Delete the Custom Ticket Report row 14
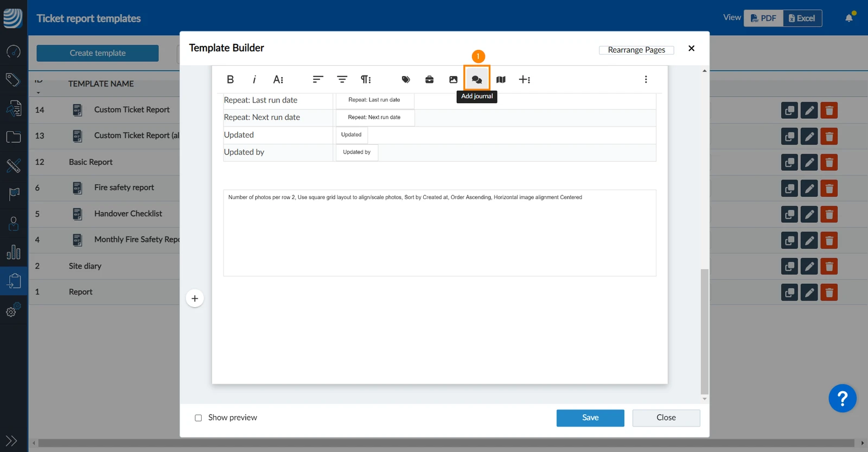868x452 pixels. pyautogui.click(x=829, y=110)
